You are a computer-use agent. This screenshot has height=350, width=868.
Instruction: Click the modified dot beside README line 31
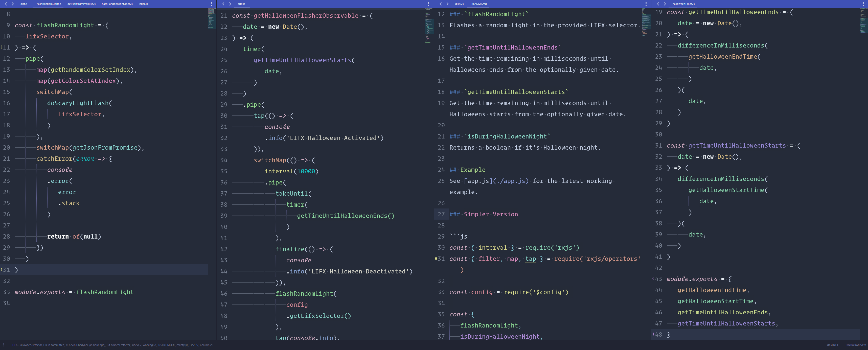point(436,259)
